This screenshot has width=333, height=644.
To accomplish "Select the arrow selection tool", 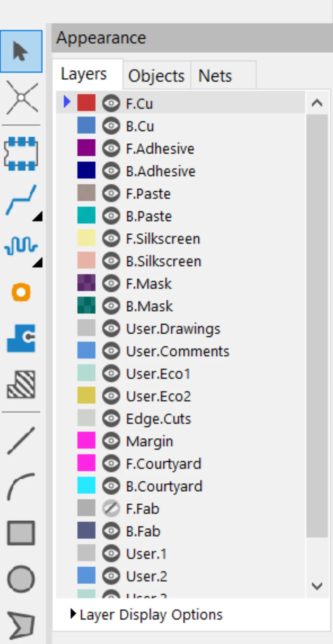I will tap(21, 51).
